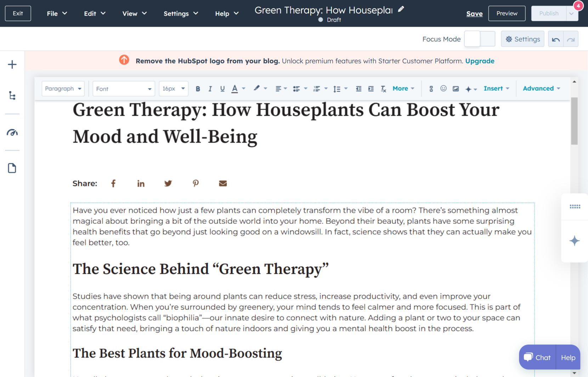The width and height of the screenshot is (588, 377).
Task: Open the AI assistant sparkle tool
Action: tap(468, 89)
